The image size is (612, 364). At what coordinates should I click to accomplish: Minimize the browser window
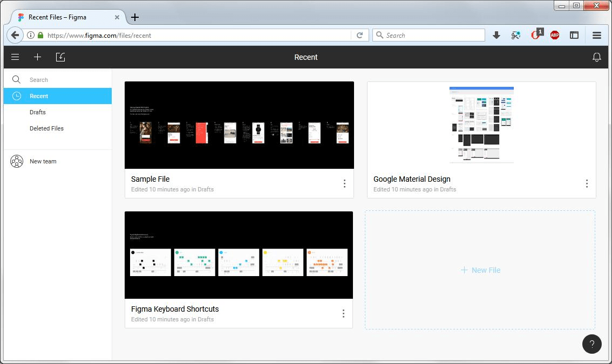click(x=562, y=5)
